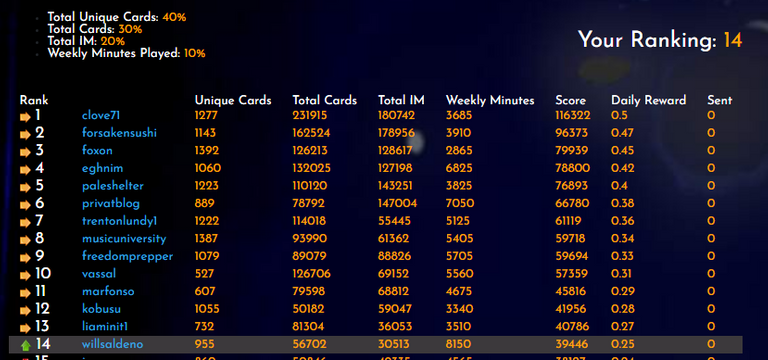The image size is (768, 360).
Task: Open kobusu's profile link
Action: (101, 309)
